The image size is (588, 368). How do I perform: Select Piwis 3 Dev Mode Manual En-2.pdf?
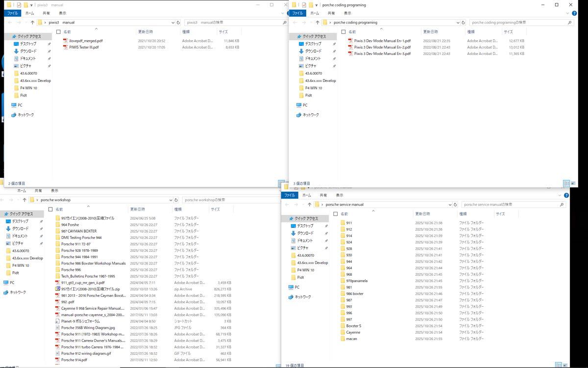(382, 47)
